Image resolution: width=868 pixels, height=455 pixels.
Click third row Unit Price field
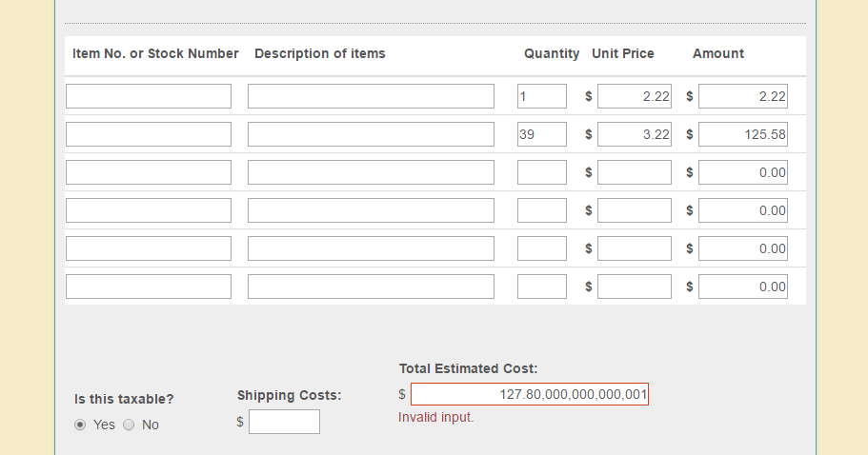[635, 172]
